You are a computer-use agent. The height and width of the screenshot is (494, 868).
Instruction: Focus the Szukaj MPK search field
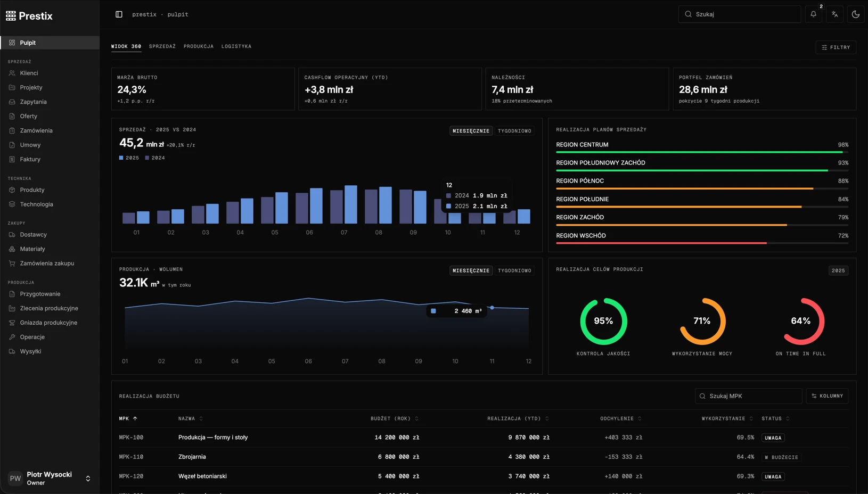pyautogui.click(x=748, y=396)
